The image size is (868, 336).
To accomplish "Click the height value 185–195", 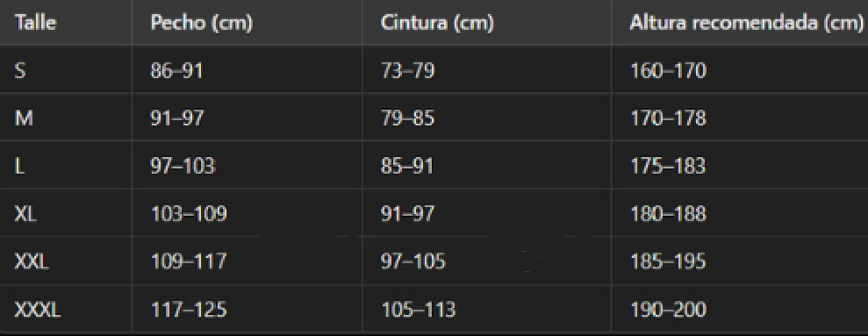I will pyautogui.click(x=668, y=261).
